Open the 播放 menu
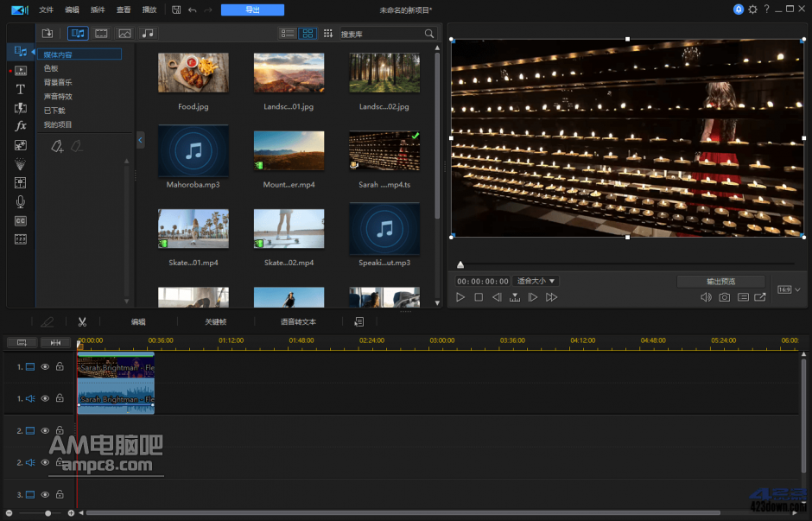This screenshot has height=521, width=812. click(x=149, y=10)
